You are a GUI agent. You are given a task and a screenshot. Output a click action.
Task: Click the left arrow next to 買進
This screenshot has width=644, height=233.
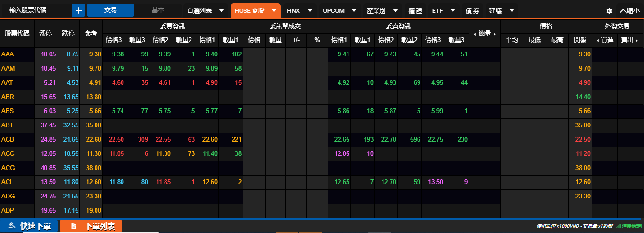597,40
